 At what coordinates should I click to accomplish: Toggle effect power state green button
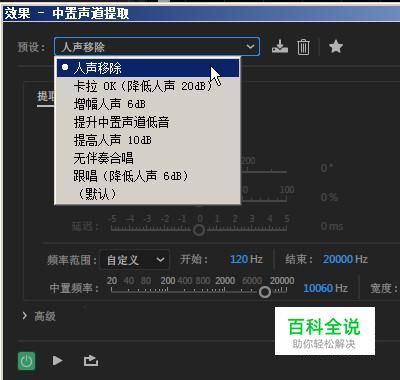[26, 361]
